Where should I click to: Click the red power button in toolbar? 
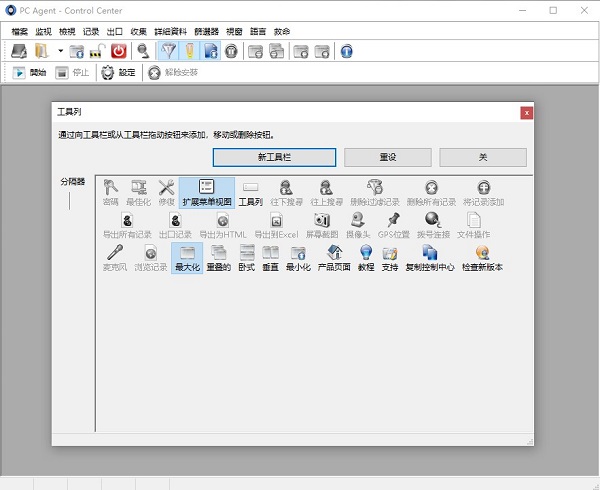pyautogui.click(x=118, y=51)
